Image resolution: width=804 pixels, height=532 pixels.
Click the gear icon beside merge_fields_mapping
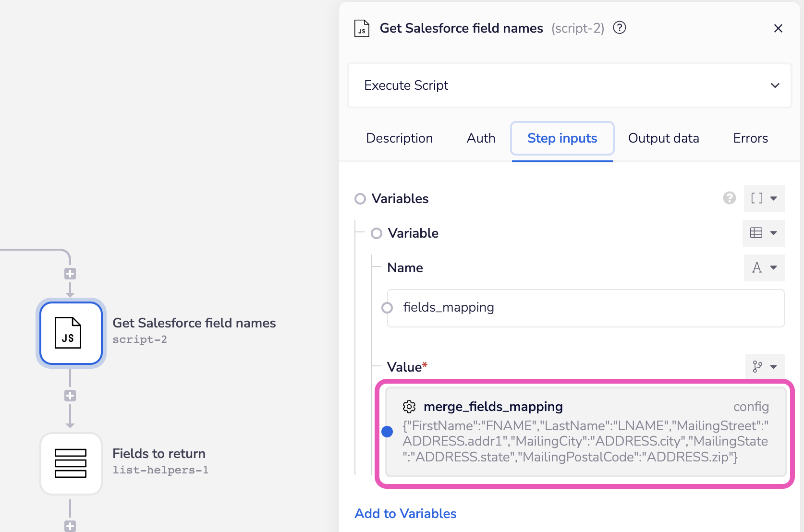point(409,407)
